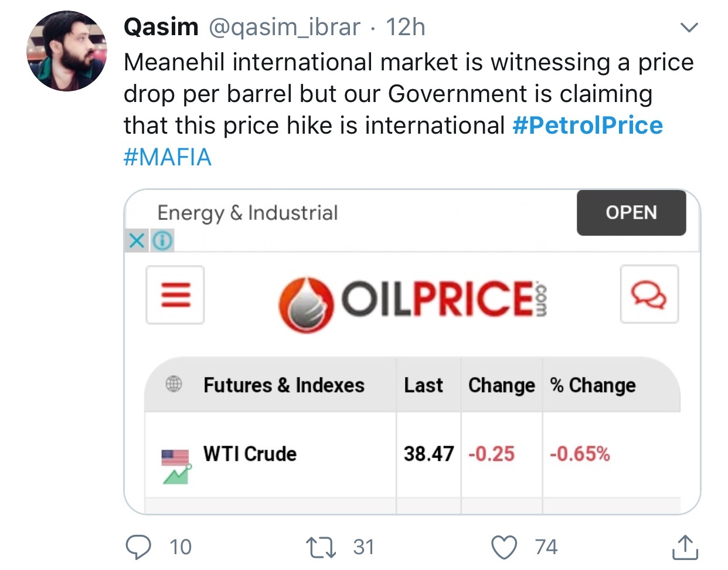This screenshot has height=570, width=728.
Task: Retweet using the retweet arrows icon
Action: (x=321, y=547)
